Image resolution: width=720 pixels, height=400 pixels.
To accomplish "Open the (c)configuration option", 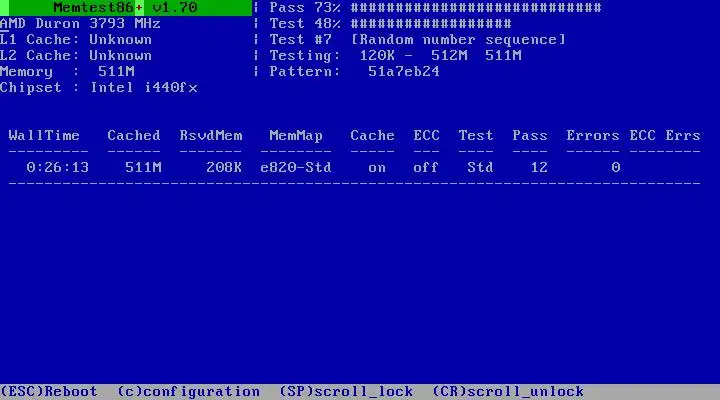I will (188, 391).
